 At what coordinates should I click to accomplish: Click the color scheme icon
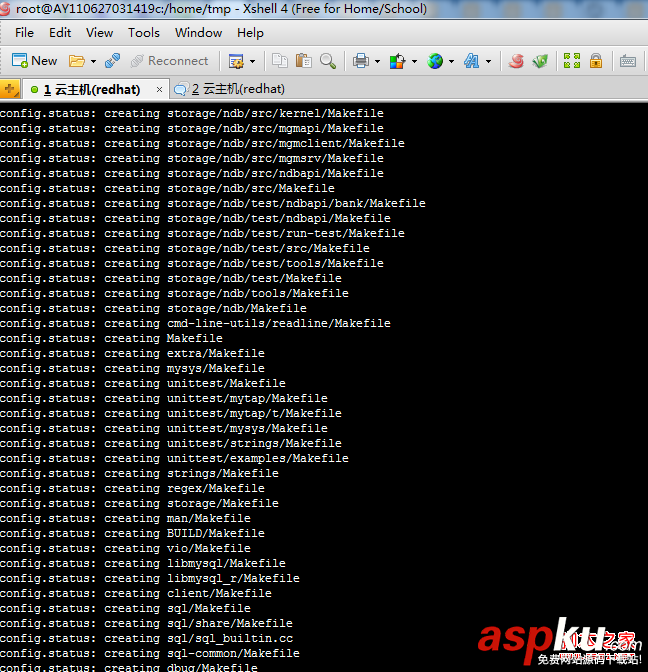(397, 61)
